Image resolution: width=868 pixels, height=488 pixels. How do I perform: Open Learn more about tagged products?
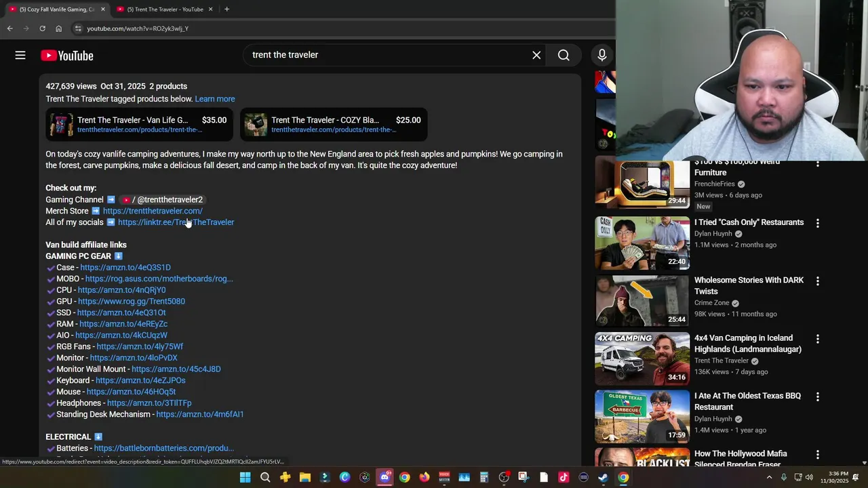tap(215, 99)
